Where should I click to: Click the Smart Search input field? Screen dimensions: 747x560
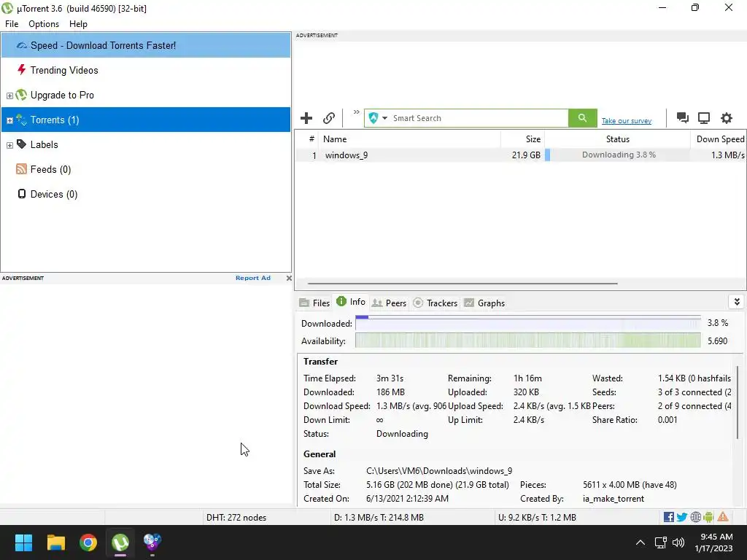[x=479, y=118]
